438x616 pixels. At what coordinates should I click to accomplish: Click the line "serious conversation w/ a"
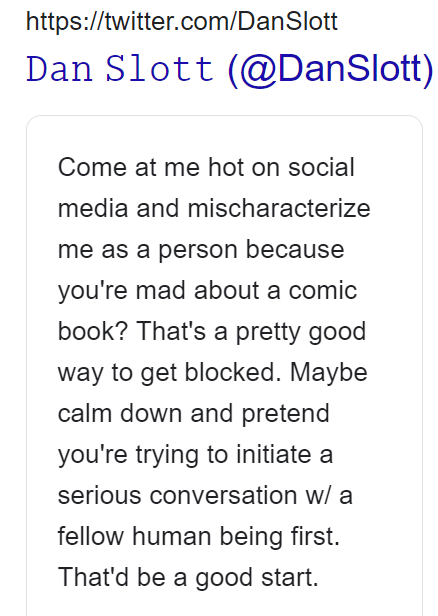205,495
